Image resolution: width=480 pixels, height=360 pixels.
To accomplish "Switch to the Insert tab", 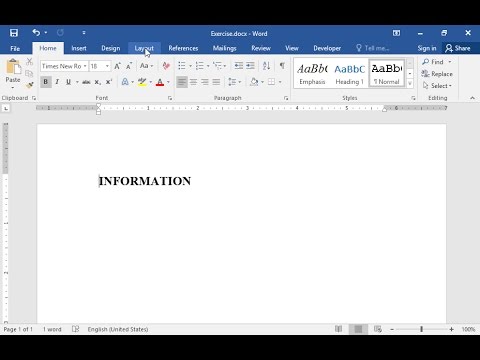I will click(x=79, y=48).
